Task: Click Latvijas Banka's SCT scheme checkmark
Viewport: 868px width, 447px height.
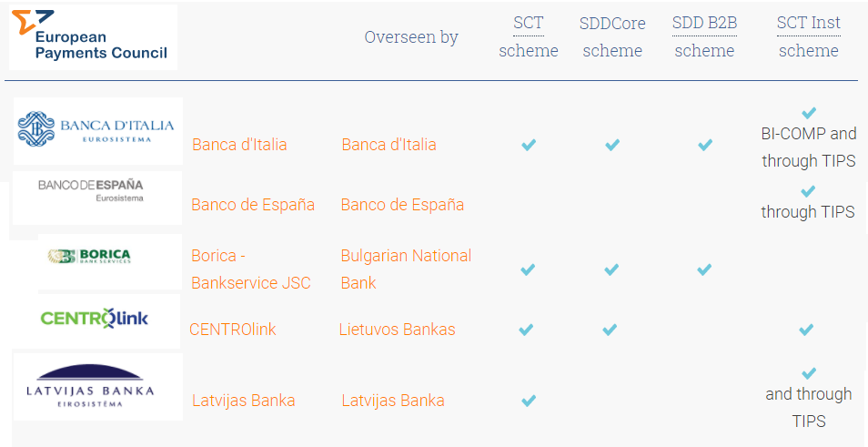Action: 529,401
